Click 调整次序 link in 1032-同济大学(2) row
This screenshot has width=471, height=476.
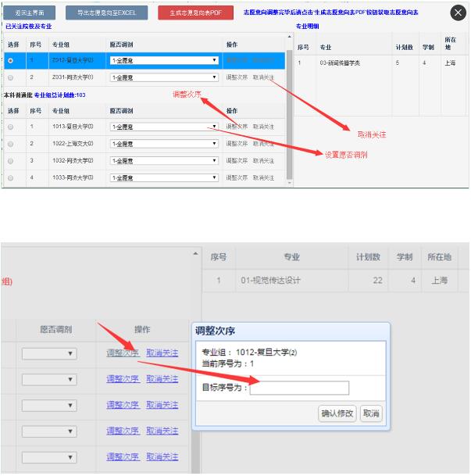click(x=237, y=160)
